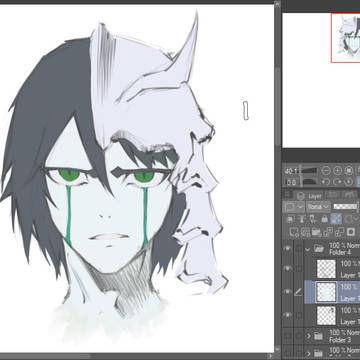
Task: Select the third layer thumbnail in Folder 4
Action: click(326, 315)
